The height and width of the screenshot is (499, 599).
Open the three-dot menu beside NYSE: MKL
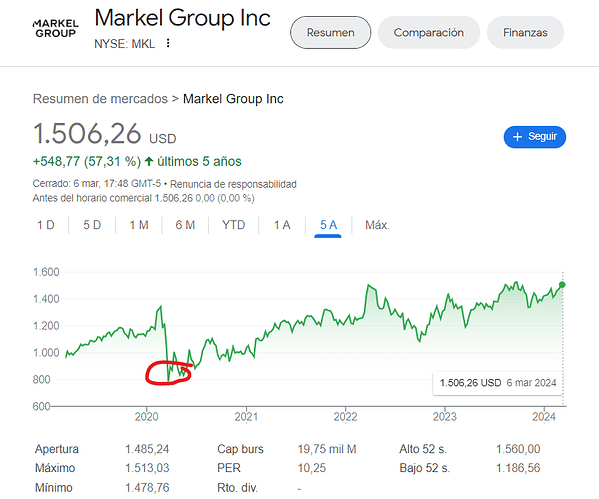coord(168,43)
